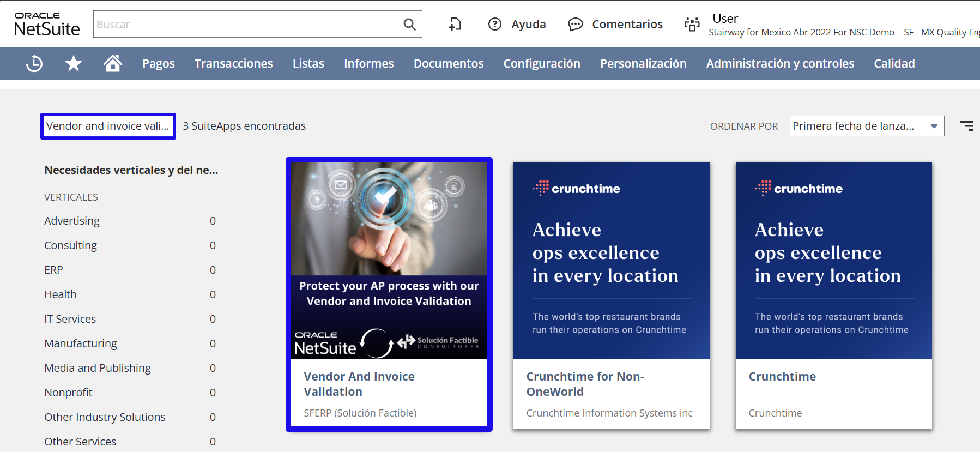This screenshot has height=452, width=980.
Task: Click the Create New page icon
Action: [x=455, y=25]
